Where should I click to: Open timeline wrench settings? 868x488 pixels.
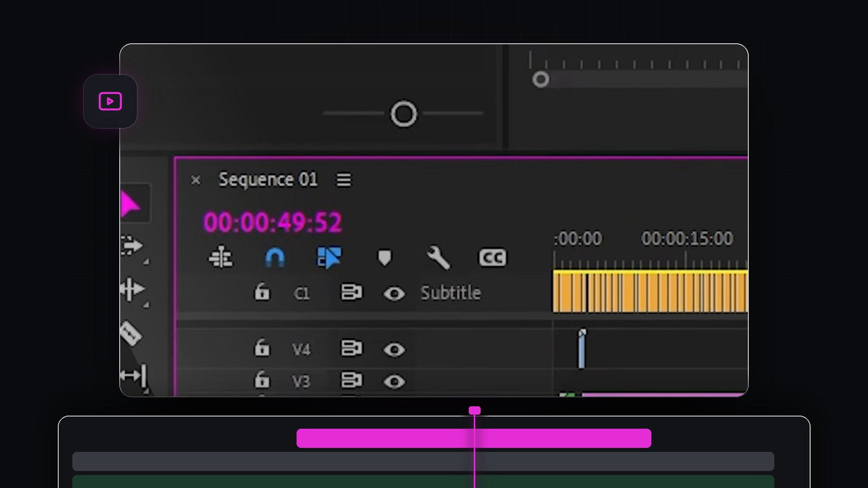(x=438, y=257)
